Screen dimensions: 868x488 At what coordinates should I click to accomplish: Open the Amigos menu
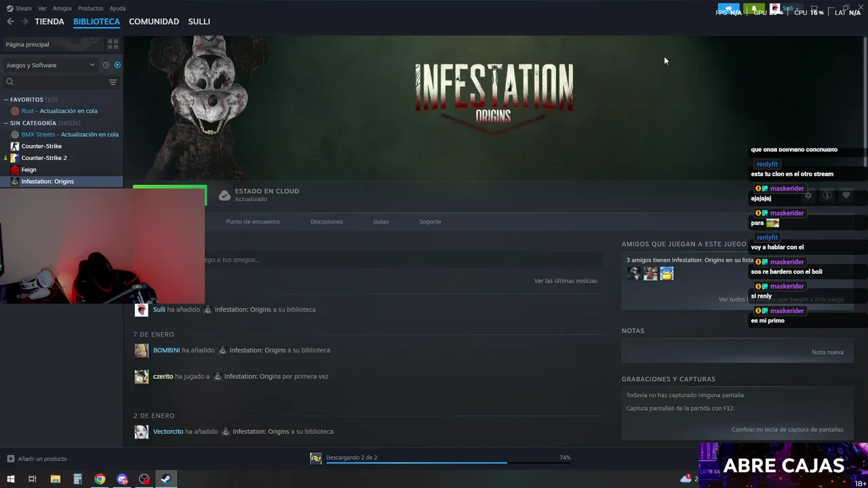pyautogui.click(x=62, y=8)
